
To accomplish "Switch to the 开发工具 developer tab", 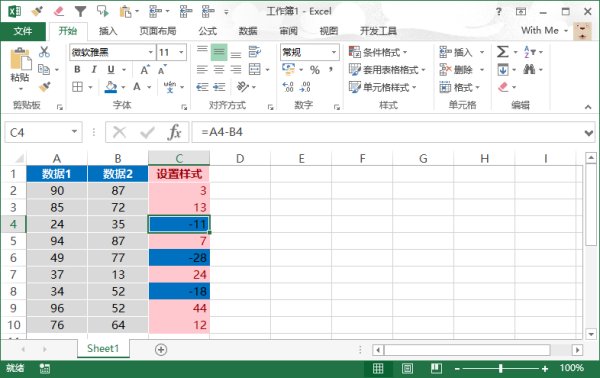I will [x=378, y=31].
